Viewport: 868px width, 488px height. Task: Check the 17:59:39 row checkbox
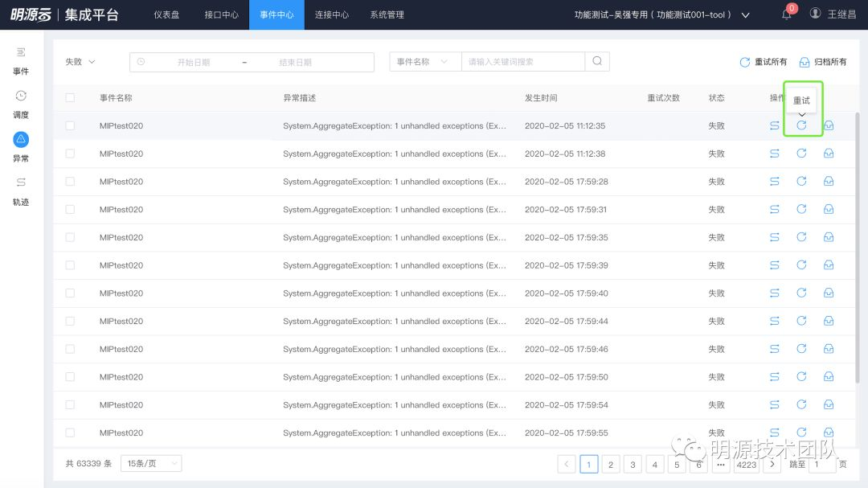pyautogui.click(x=70, y=265)
